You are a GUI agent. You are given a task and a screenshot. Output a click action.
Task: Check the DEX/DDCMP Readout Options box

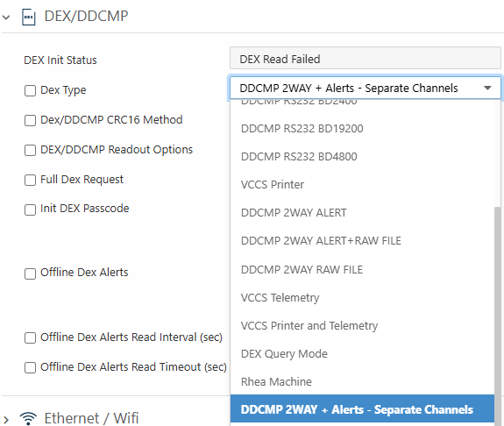30,150
